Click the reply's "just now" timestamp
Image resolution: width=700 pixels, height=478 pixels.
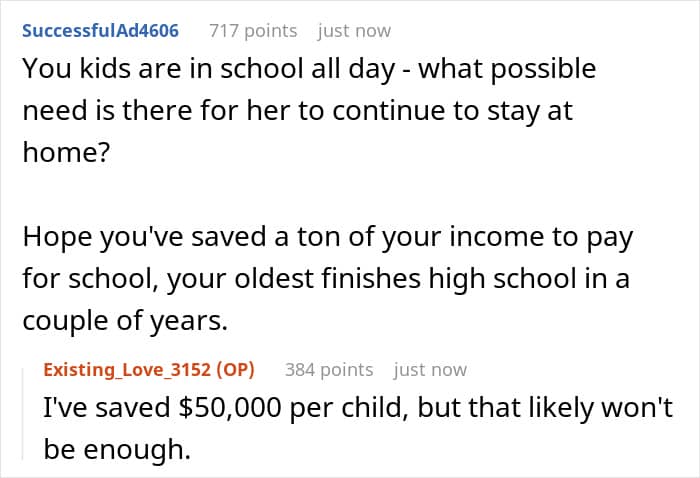point(430,370)
